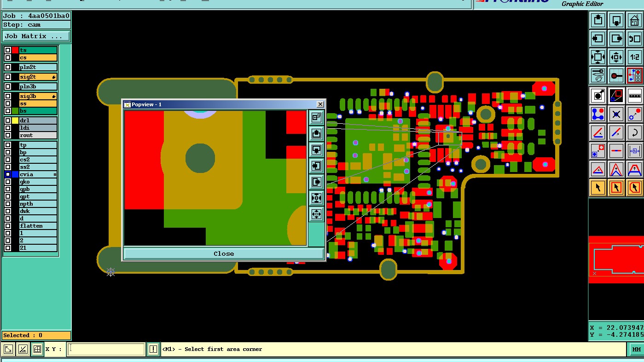Pan view left in main toolbar
Screen dimensions: 644x362
tap(598, 39)
